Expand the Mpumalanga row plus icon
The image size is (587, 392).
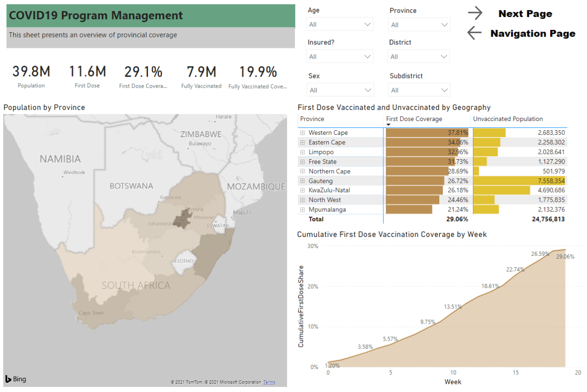(x=303, y=210)
